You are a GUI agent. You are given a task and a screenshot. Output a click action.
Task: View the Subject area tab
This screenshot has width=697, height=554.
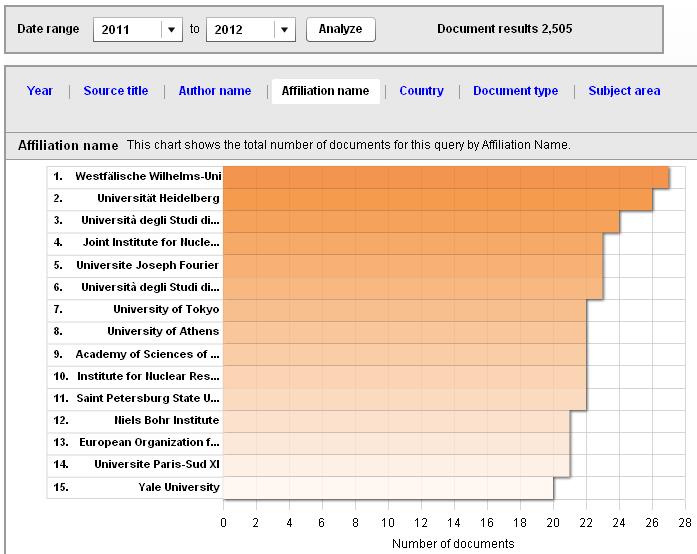point(624,91)
